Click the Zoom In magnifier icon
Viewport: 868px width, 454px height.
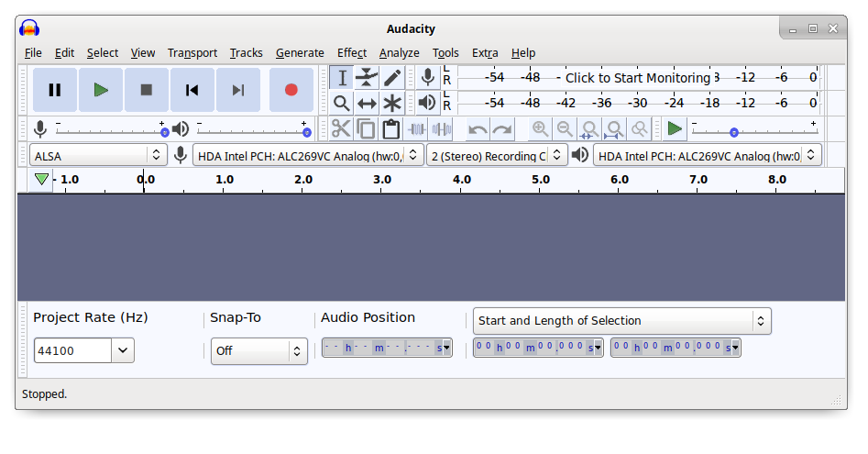540,129
